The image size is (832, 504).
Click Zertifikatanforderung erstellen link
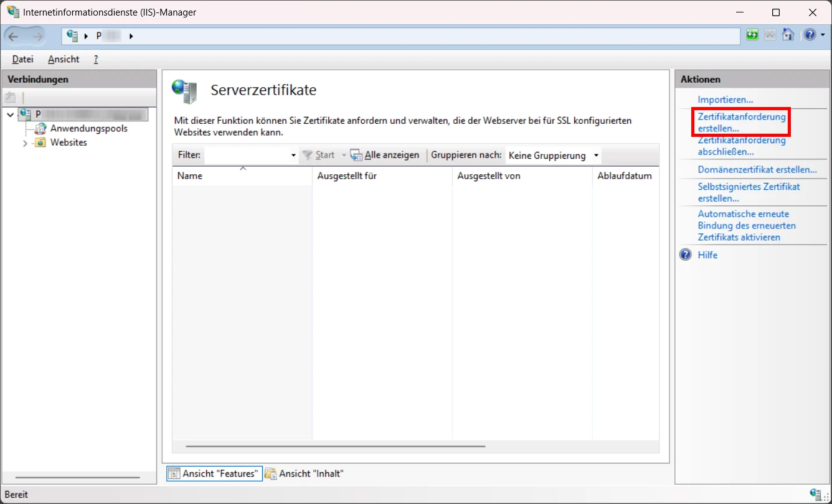(741, 123)
